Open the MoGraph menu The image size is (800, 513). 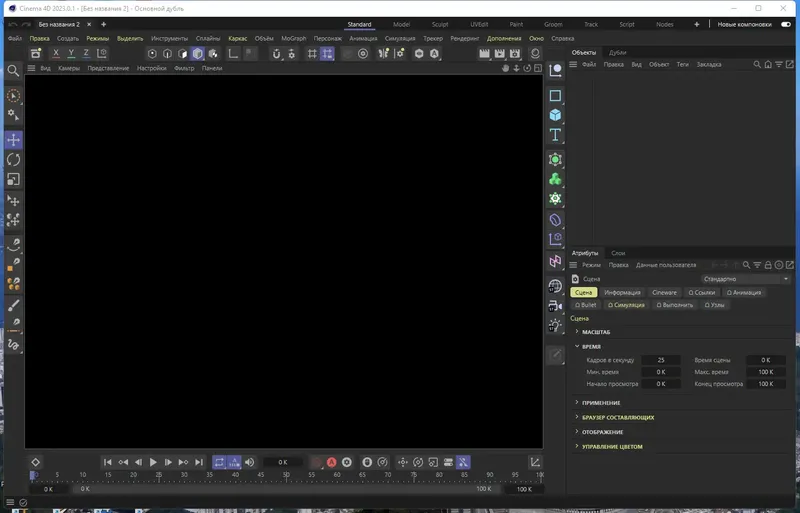(x=294, y=38)
